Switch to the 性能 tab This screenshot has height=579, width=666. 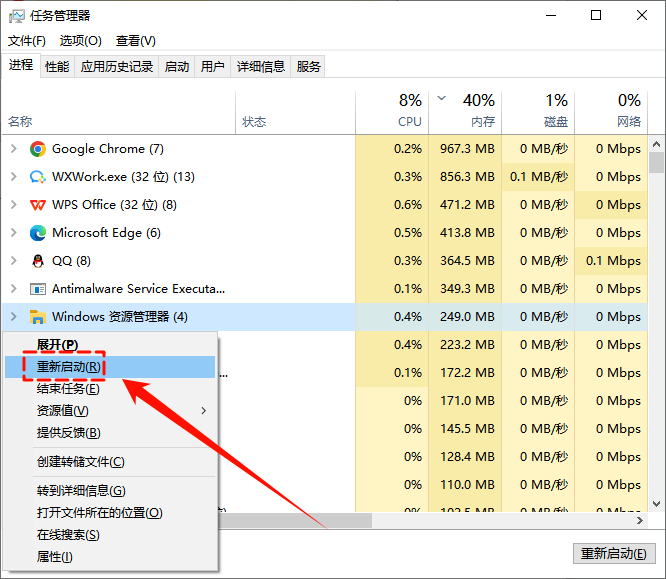(x=57, y=67)
